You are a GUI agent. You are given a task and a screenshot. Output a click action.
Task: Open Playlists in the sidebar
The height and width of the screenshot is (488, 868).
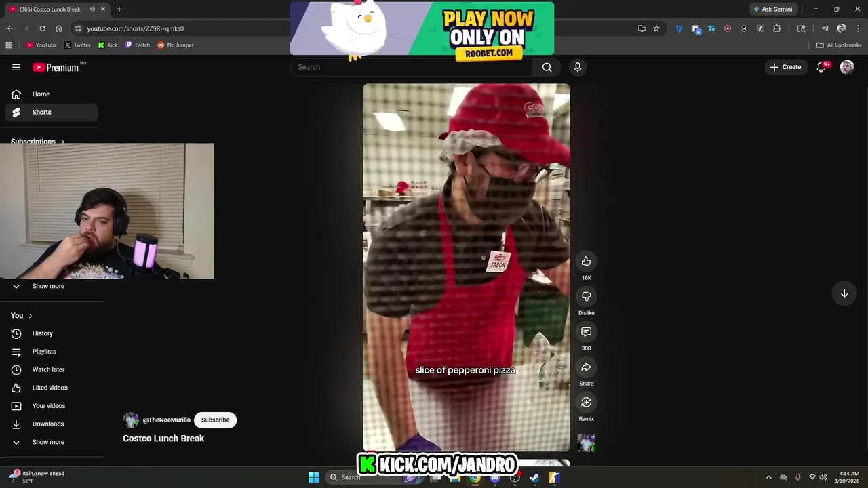[x=52, y=352]
